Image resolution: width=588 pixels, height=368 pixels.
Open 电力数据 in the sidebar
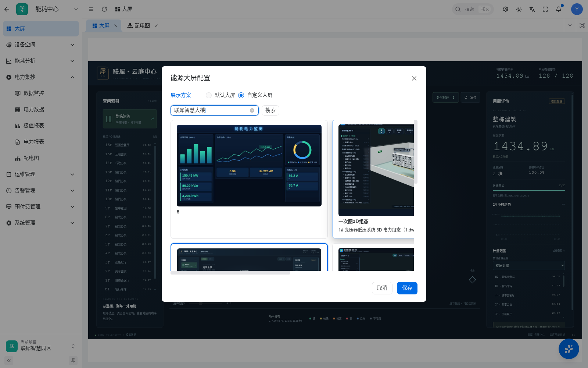click(41, 110)
